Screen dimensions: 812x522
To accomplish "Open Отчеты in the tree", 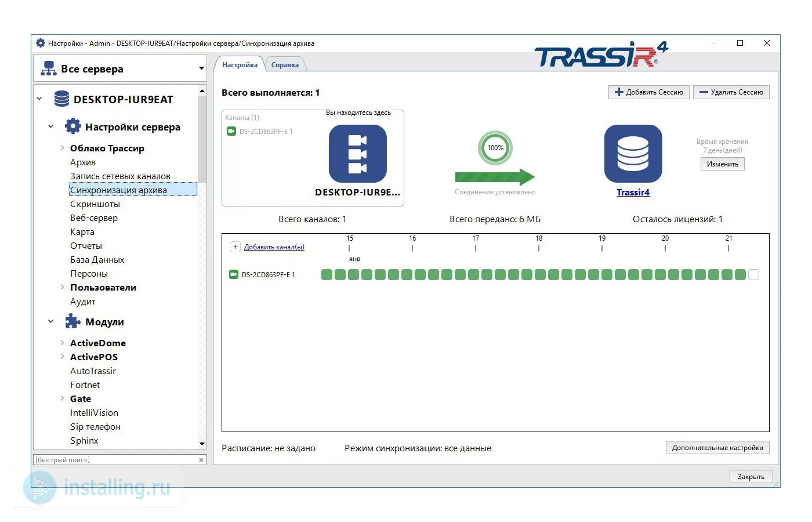I will (x=86, y=246).
